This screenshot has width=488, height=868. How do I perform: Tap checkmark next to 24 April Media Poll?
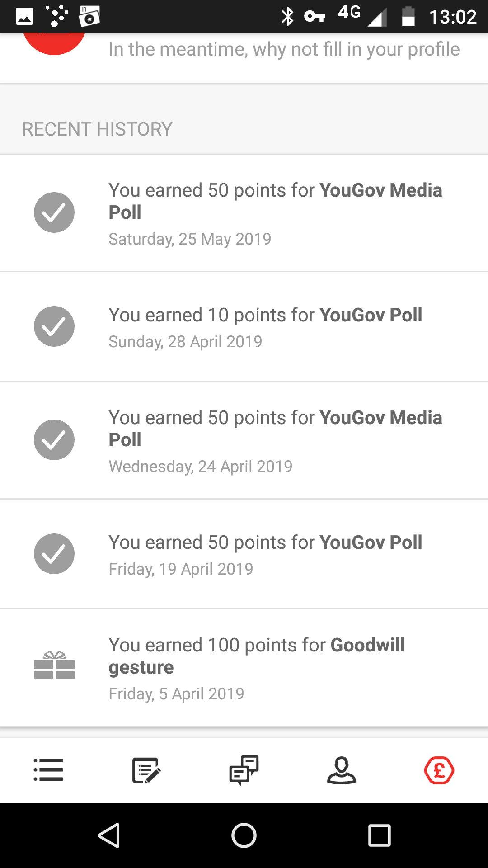pyautogui.click(x=54, y=440)
